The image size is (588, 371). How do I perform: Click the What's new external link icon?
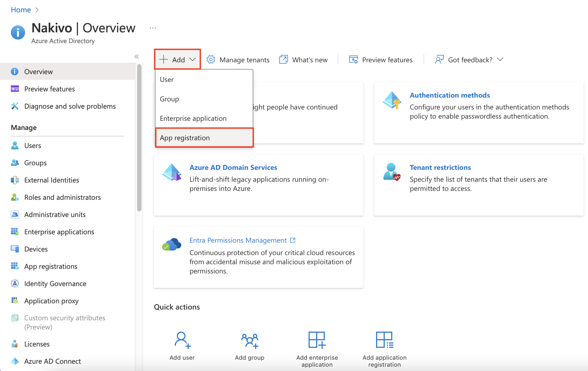point(283,60)
